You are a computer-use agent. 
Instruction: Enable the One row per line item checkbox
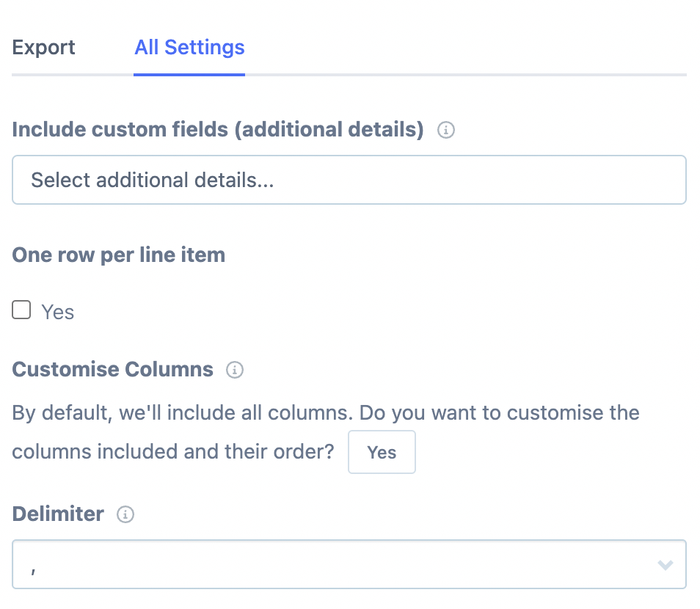(x=22, y=311)
